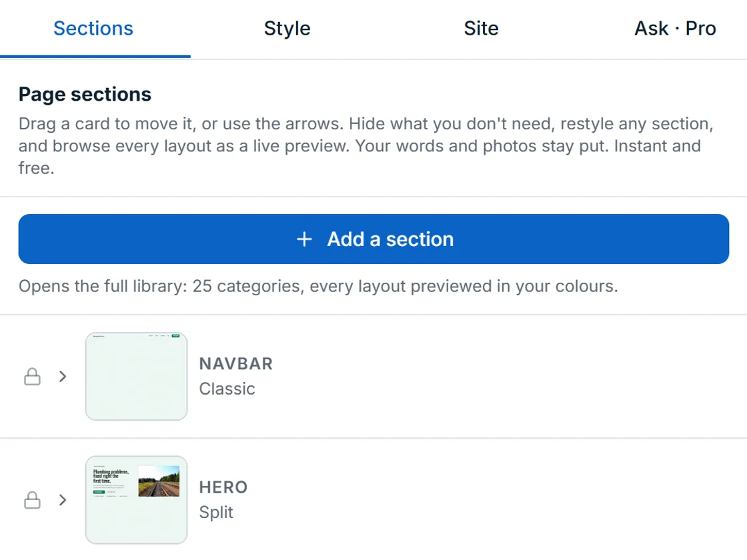Click the Add a section button
Screen dimensions: 747x560
click(x=373, y=239)
